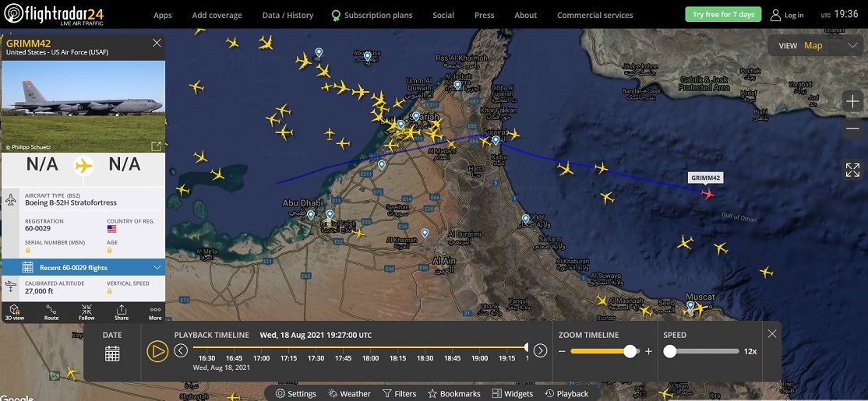Zoom in on the map with plus

pos(852,101)
